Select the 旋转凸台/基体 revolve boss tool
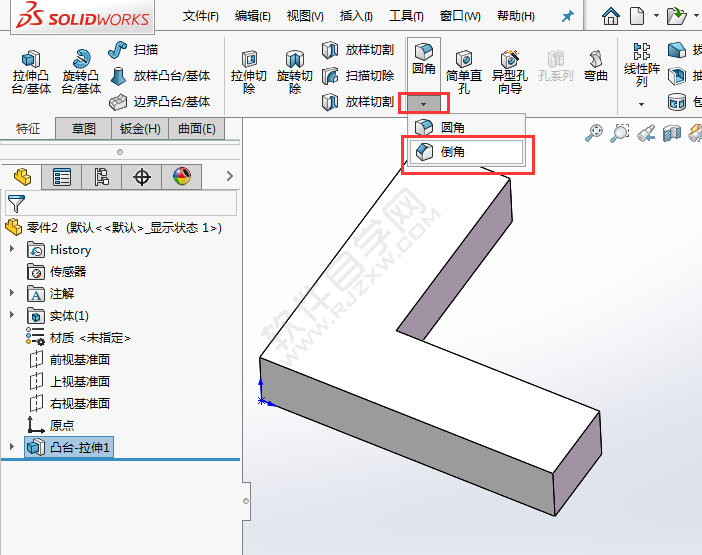 click(x=81, y=73)
